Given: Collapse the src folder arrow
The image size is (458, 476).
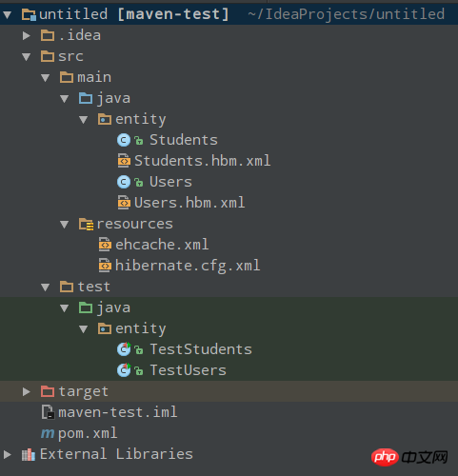Looking at the screenshot, I should click(x=27, y=57).
